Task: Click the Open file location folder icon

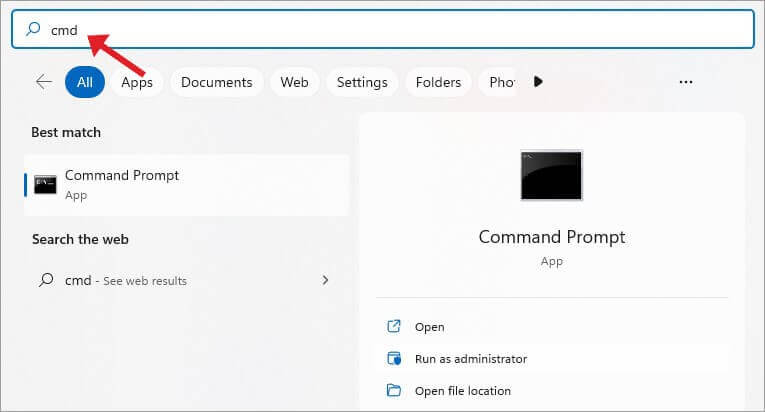Action: (x=393, y=391)
